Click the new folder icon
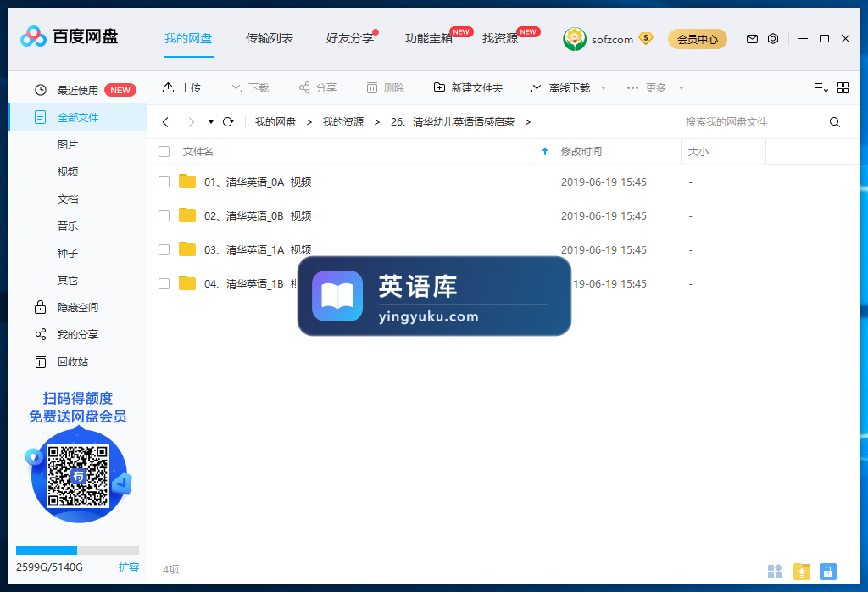 439,87
